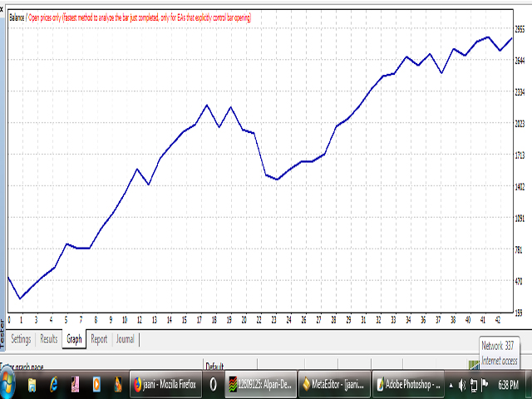
Task: Open the network status tray icon
Action: tap(474, 385)
